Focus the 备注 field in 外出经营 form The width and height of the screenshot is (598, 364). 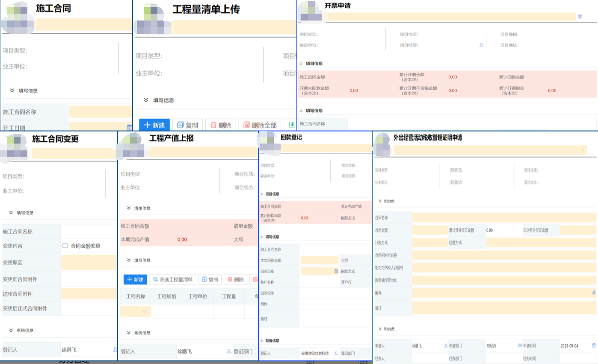pyautogui.click(x=504, y=308)
